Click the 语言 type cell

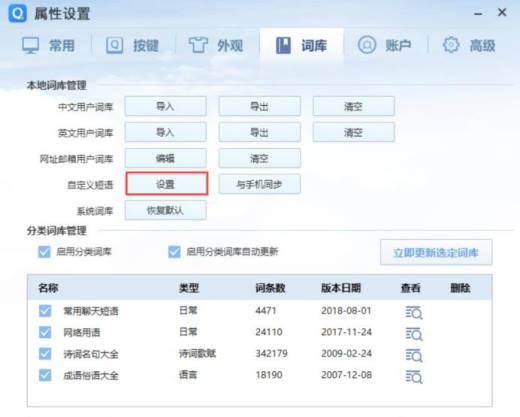coord(188,375)
